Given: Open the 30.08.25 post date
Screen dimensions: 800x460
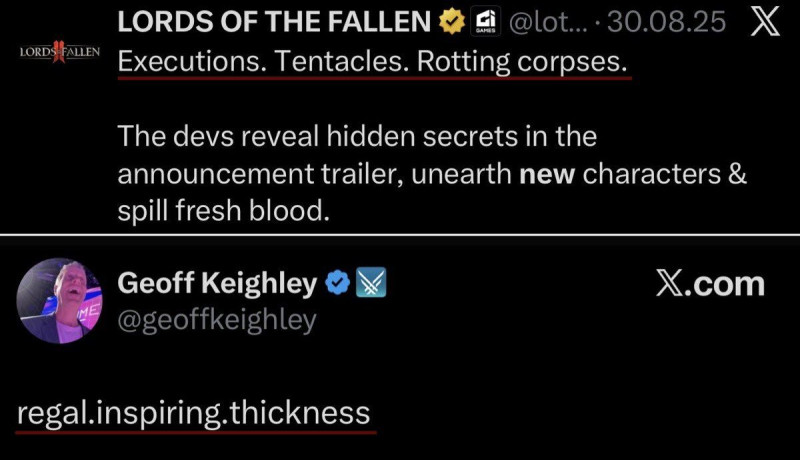Looking at the screenshot, I should click(669, 22).
